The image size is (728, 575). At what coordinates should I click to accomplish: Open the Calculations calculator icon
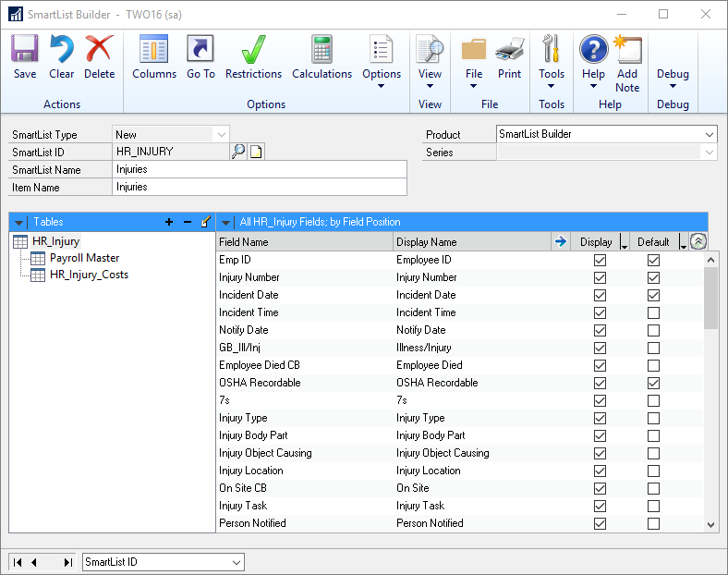(322, 49)
